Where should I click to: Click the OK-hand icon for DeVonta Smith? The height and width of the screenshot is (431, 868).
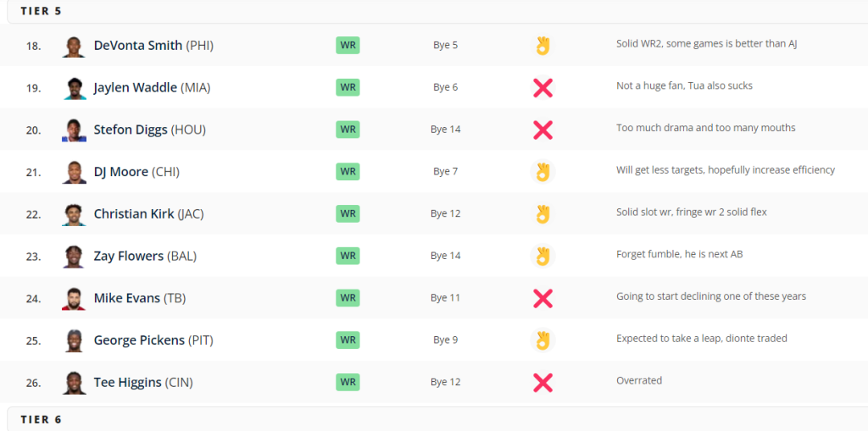tap(542, 46)
